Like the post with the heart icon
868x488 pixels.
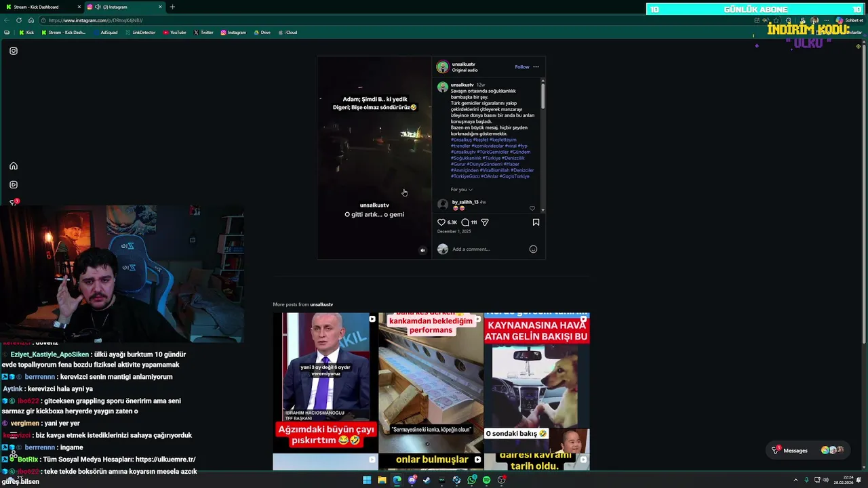[441, 222]
